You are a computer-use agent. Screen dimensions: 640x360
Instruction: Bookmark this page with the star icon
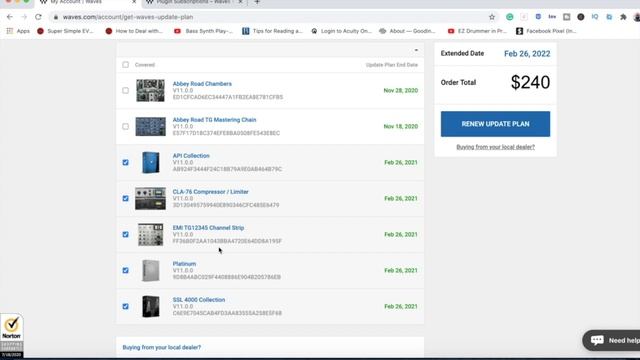pos(492,17)
